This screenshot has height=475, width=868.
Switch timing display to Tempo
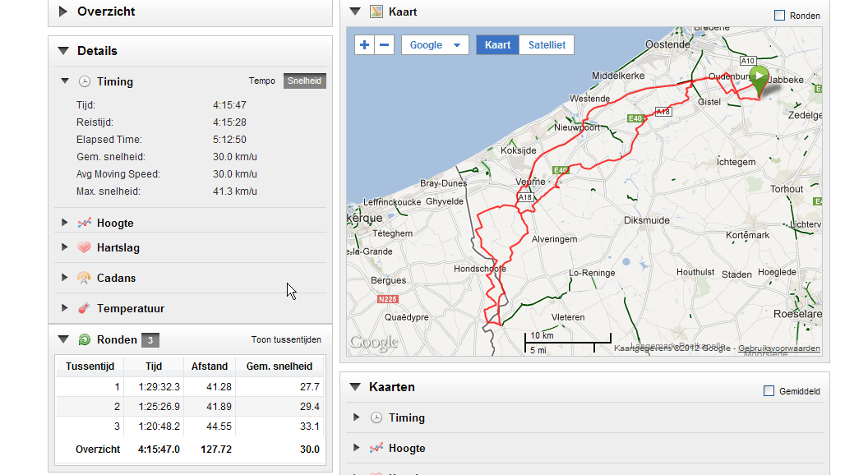(x=262, y=81)
